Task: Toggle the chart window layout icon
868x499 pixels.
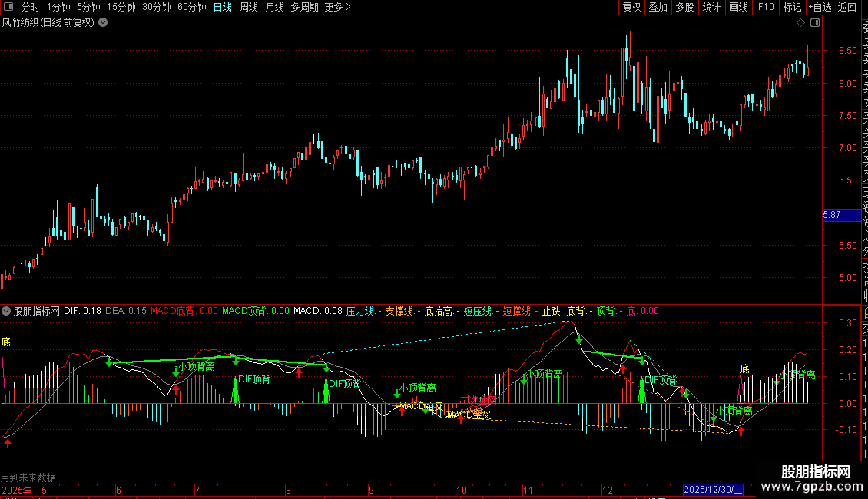Action: click(815, 23)
